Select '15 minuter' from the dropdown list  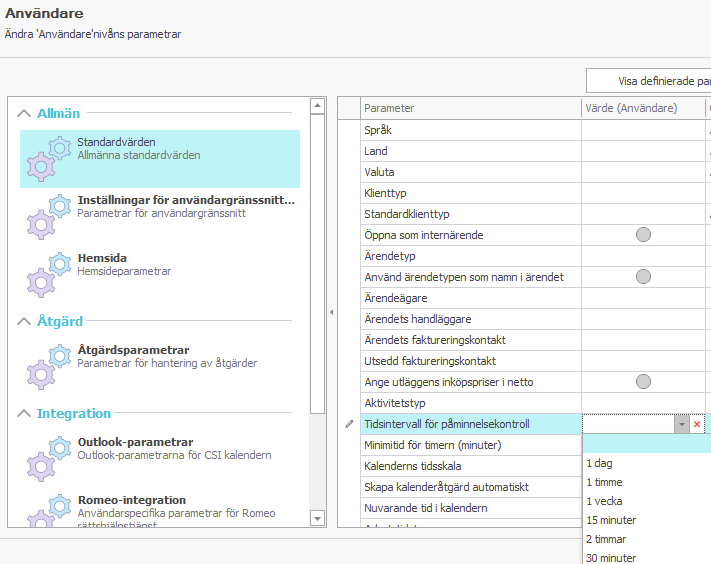610,520
